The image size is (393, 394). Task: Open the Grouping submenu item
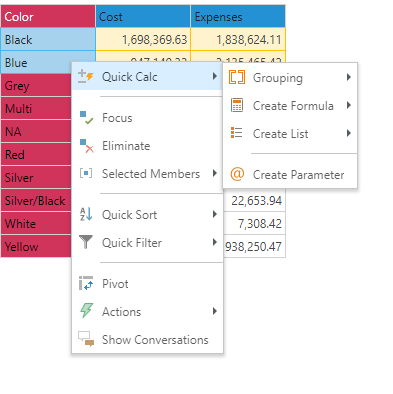click(290, 78)
